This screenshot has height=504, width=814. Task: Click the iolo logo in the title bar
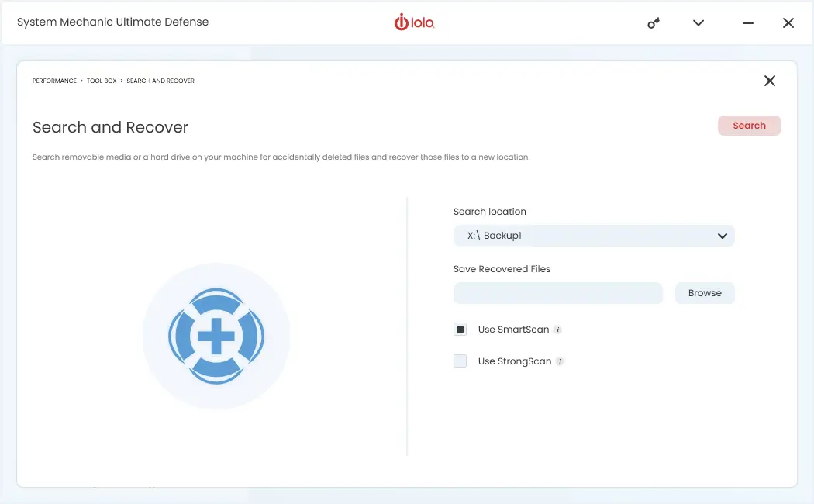(x=414, y=22)
